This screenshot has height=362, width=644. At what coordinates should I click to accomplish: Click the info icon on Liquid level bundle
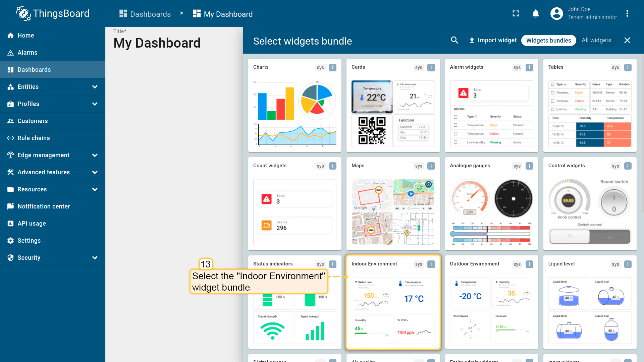[x=628, y=264]
